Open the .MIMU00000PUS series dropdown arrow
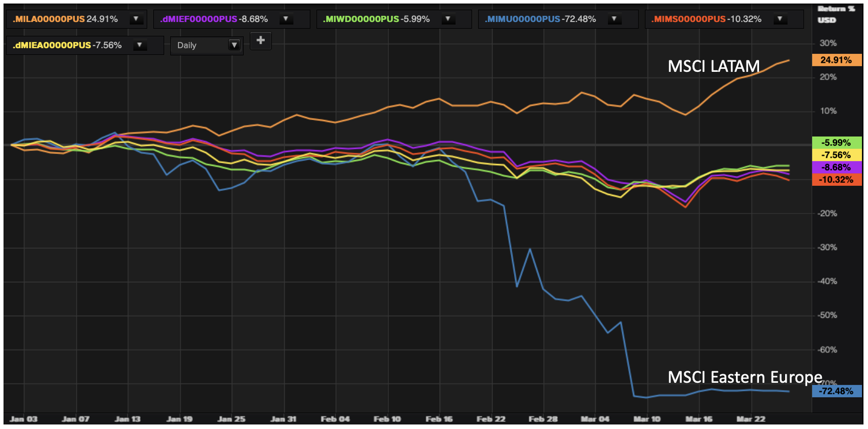The width and height of the screenshot is (868, 429). tap(614, 19)
